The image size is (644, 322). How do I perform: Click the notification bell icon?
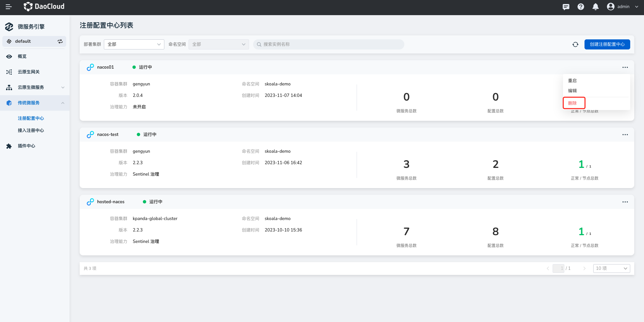pyautogui.click(x=596, y=7)
